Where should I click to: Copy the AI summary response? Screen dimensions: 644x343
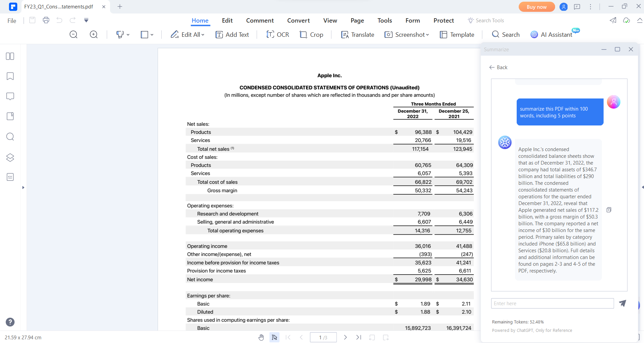(x=609, y=210)
